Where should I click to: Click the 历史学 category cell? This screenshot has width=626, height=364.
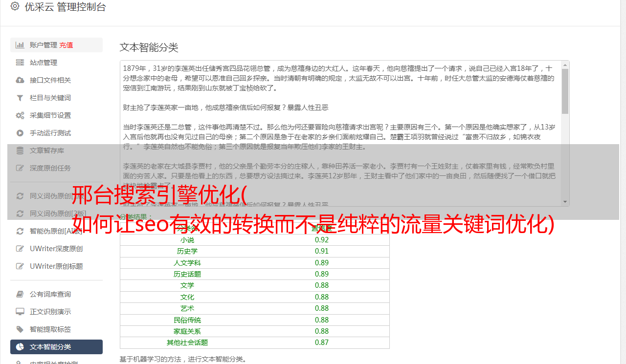(x=187, y=251)
